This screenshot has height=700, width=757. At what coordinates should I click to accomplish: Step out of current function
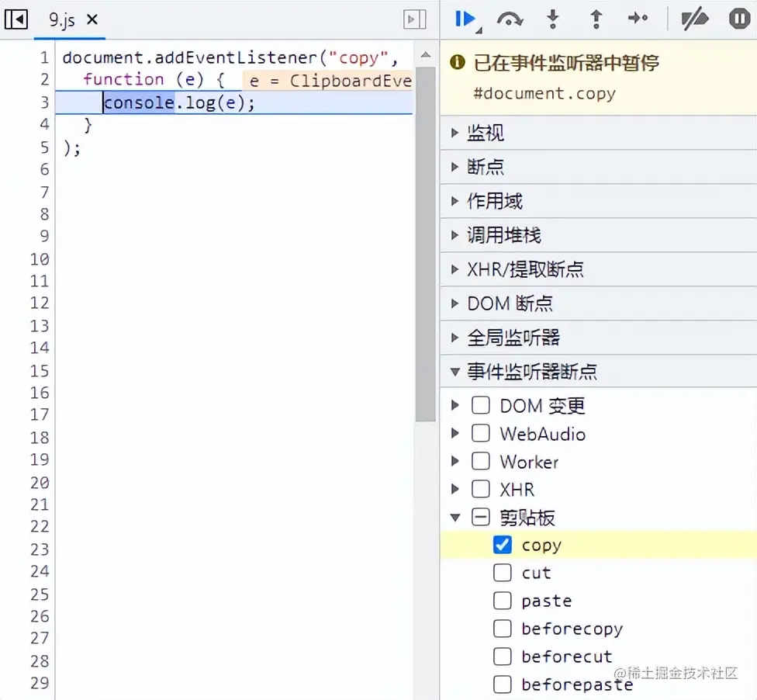click(596, 19)
